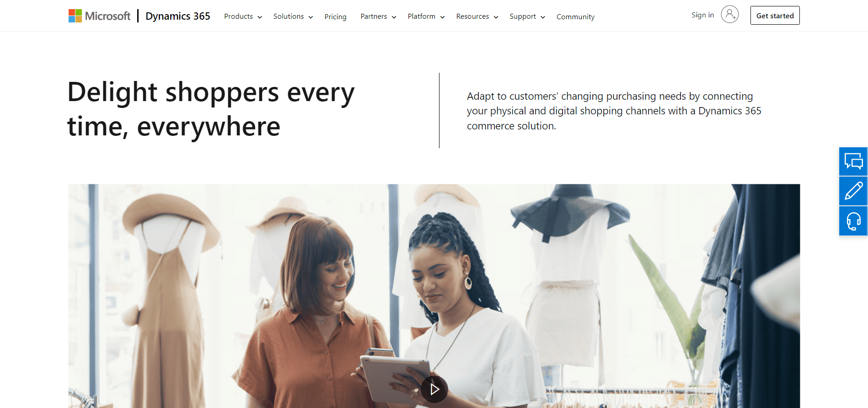Expand the Products dropdown menu

point(243,16)
